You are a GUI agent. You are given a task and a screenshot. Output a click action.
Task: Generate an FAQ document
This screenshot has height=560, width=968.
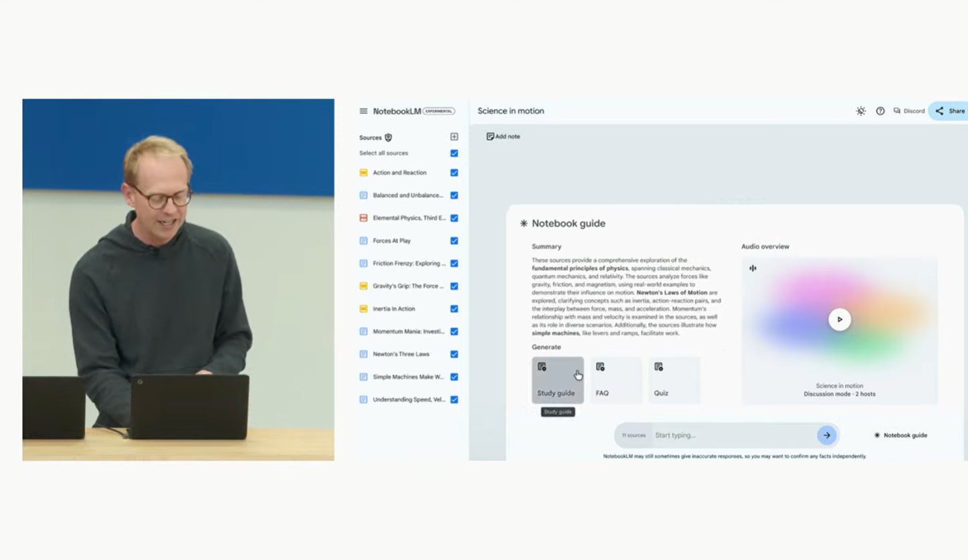pos(615,380)
